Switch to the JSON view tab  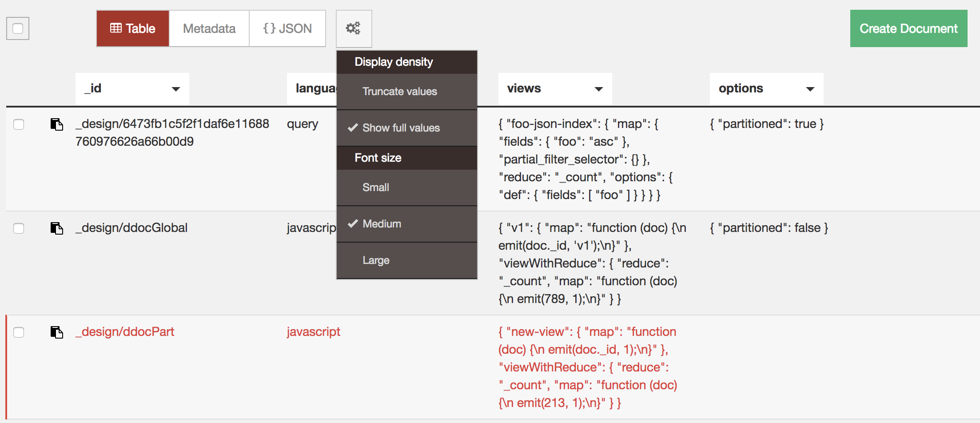click(287, 28)
